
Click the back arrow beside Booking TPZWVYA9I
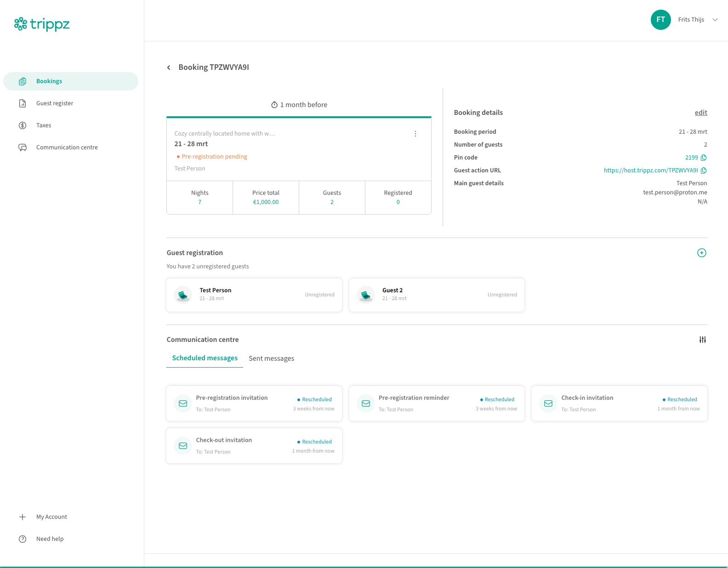(169, 68)
